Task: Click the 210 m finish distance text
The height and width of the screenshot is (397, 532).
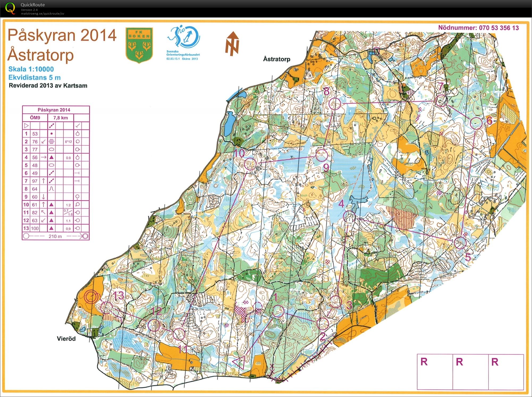Action: point(55,236)
